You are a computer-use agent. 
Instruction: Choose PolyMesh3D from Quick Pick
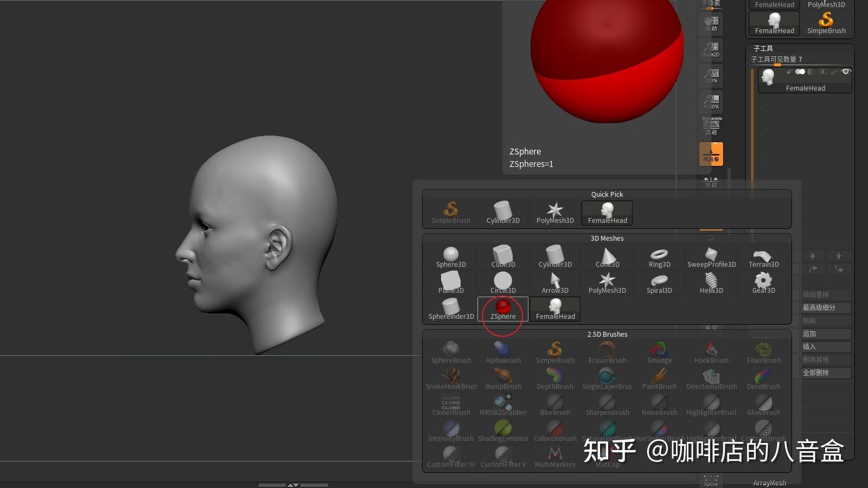[555, 213]
